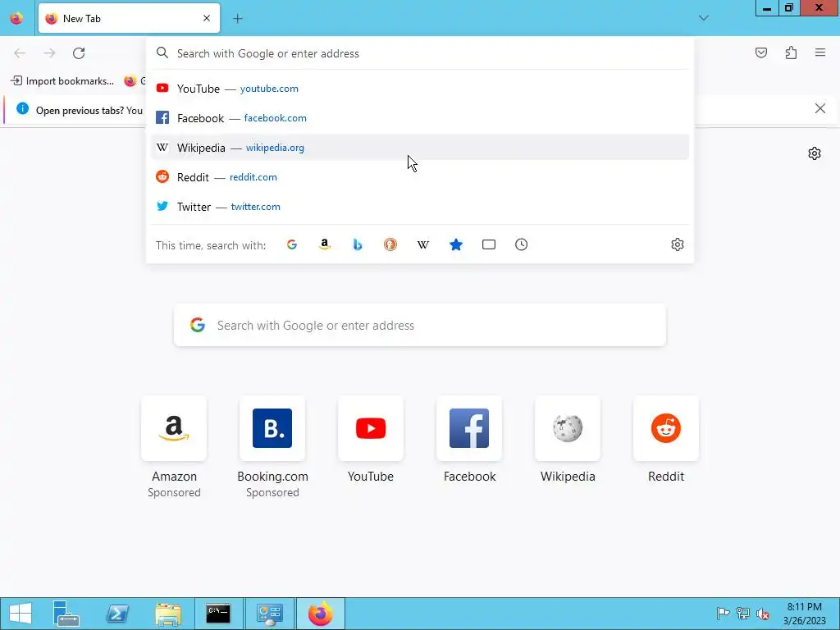List all tabs dropdown arrow
Screen dimensions: 840x630
pyautogui.click(x=703, y=18)
